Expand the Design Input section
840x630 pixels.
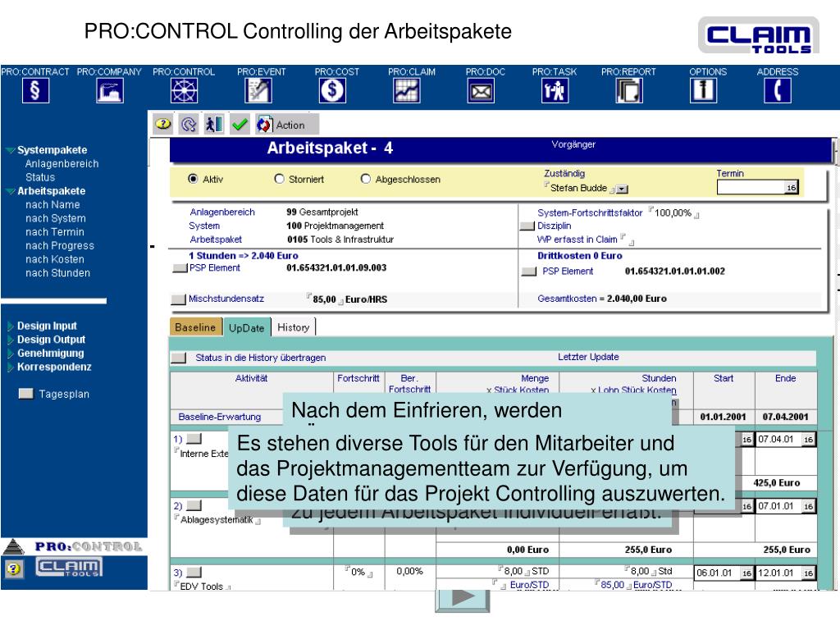pyautogui.click(x=10, y=326)
